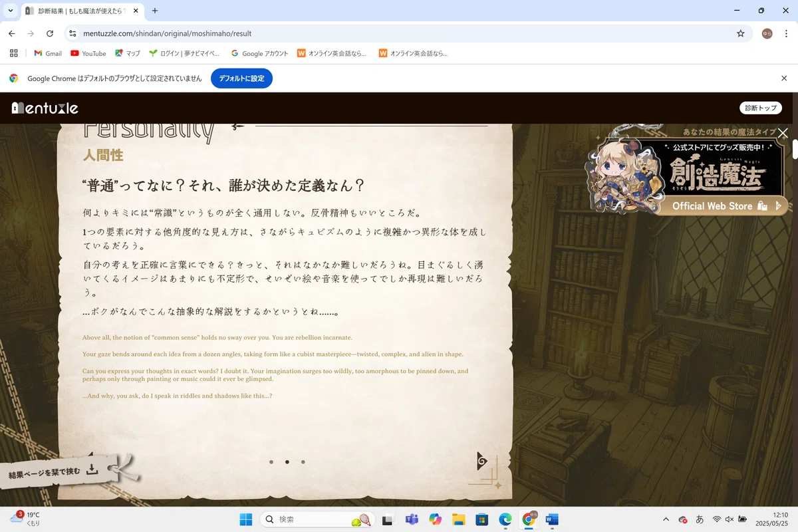Click the security alert tray icon
Image resolution: width=798 pixels, height=532 pixels.
(x=682, y=519)
